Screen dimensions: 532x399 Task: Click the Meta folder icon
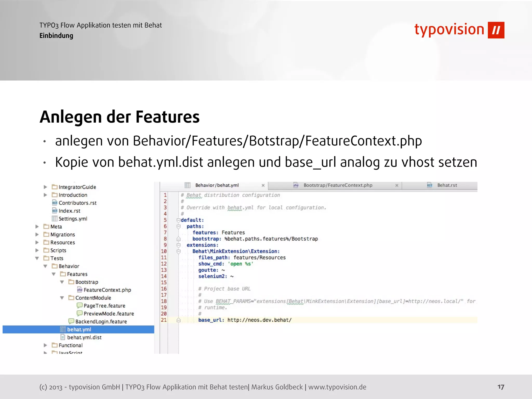pos(46,227)
